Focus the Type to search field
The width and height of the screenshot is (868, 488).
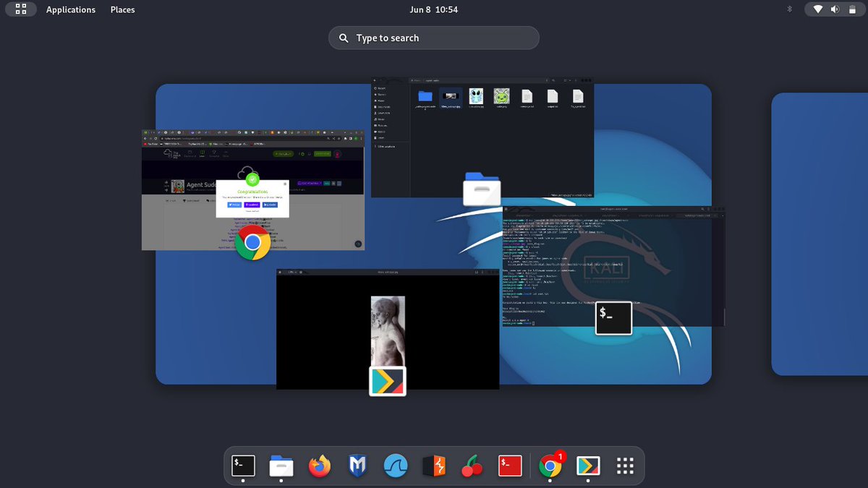click(x=434, y=38)
